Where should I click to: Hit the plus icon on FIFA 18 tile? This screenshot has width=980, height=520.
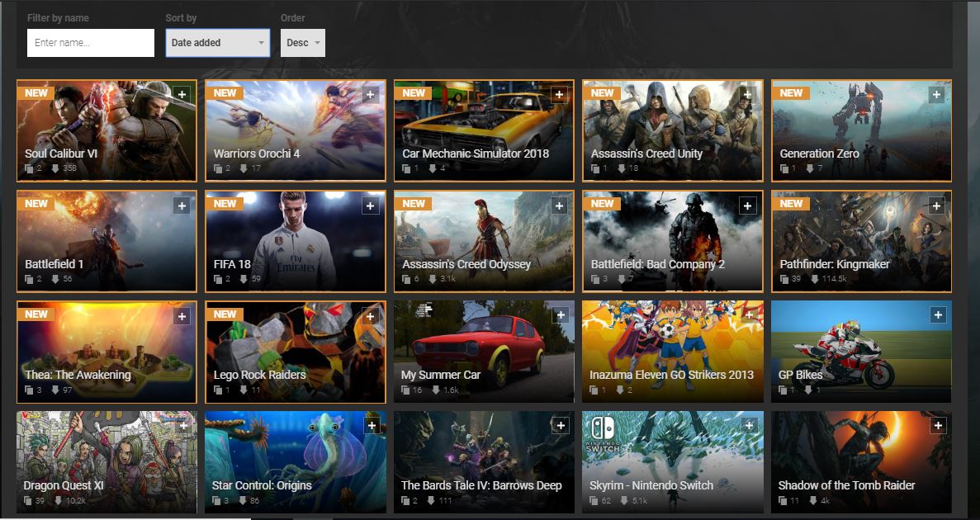tap(371, 206)
